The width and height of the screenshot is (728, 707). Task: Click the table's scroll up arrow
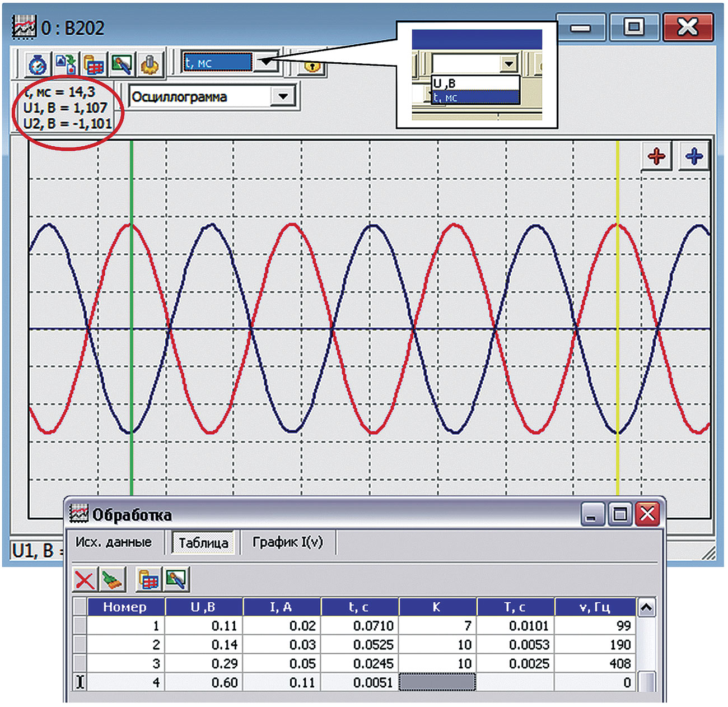[x=646, y=608]
